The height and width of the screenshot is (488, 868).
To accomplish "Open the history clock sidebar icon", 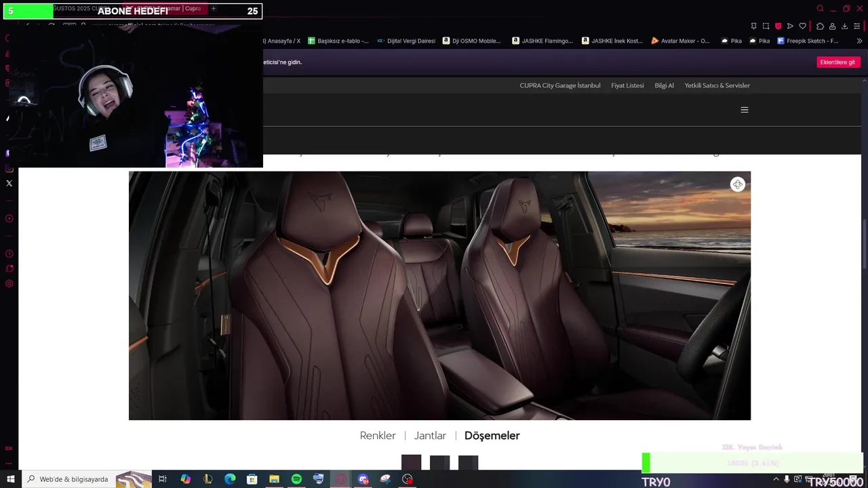I will point(9,253).
